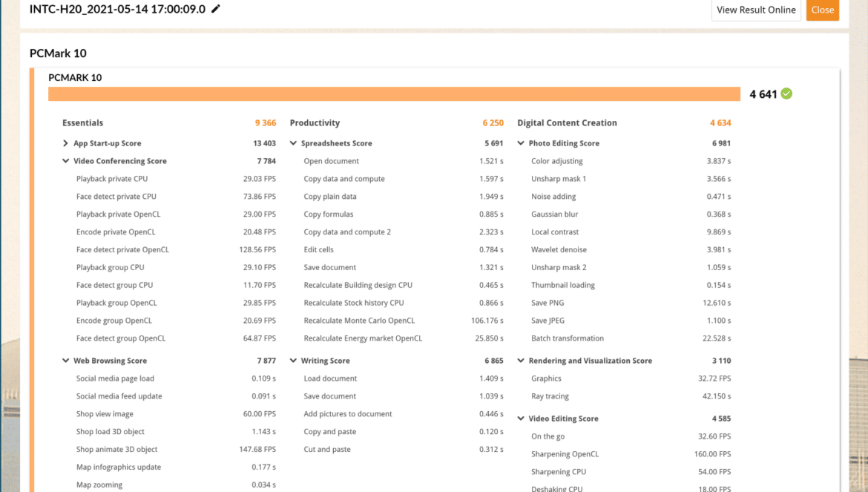Select the Copy formulas row

point(404,214)
